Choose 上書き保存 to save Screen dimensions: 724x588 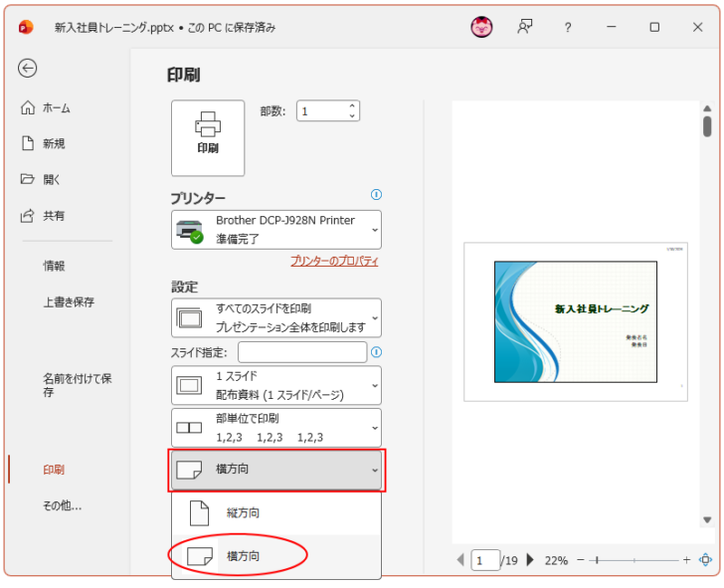[69, 301]
